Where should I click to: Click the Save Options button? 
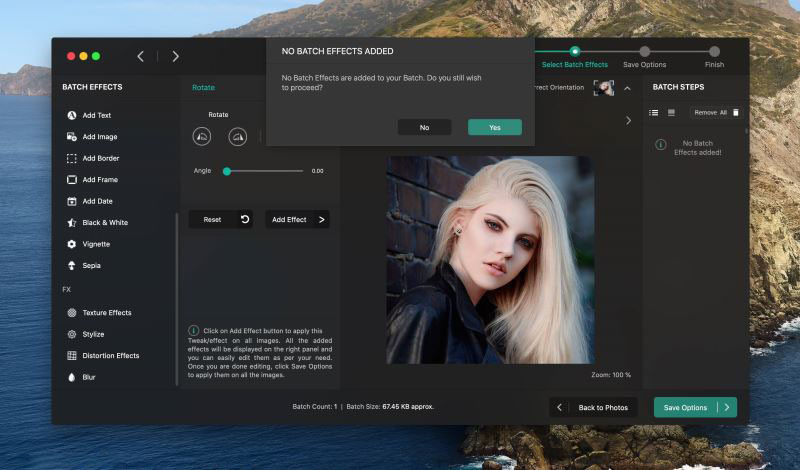tap(695, 407)
